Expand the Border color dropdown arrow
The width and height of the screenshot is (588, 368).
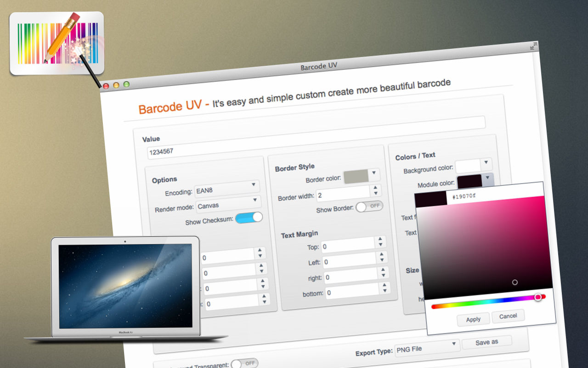point(374,174)
